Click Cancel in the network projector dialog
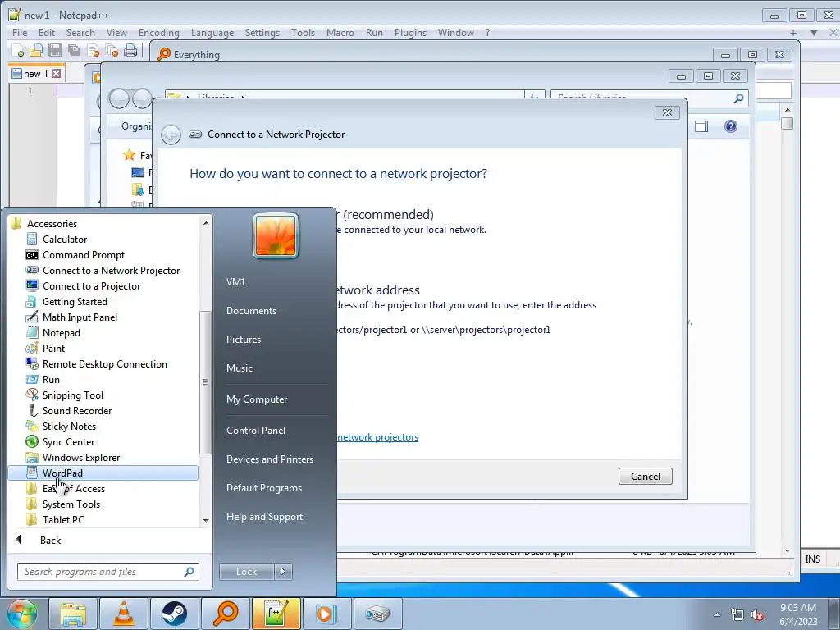This screenshot has height=630, width=840. coord(645,477)
